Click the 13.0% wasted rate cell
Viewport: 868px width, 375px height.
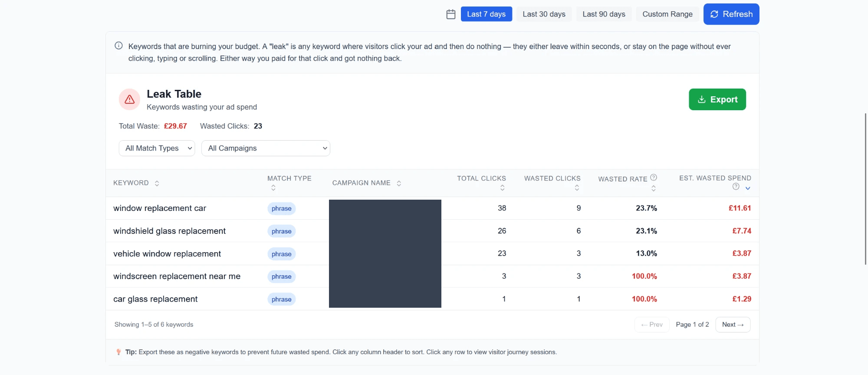coord(646,253)
